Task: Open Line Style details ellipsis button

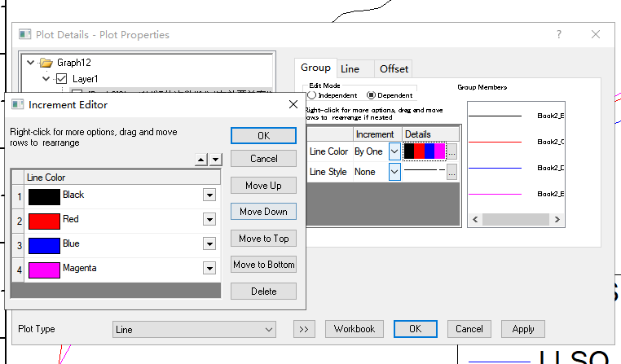Action: pos(452,172)
